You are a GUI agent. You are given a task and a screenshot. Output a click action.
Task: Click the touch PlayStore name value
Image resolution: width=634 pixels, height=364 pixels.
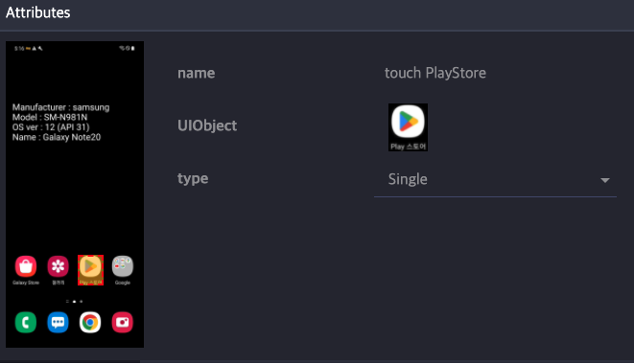tap(435, 73)
